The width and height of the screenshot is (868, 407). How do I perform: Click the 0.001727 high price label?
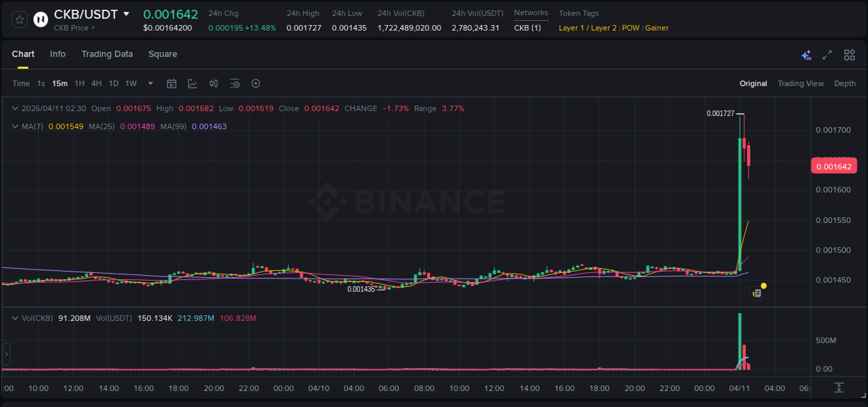click(x=720, y=113)
